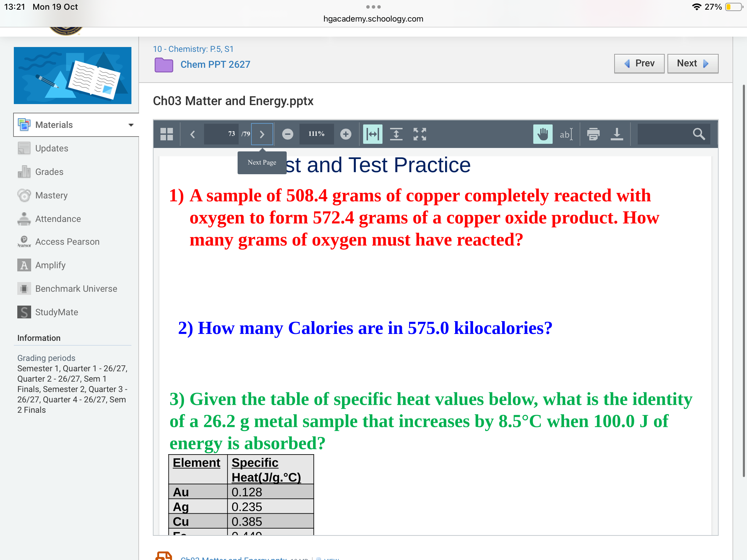Image resolution: width=747 pixels, height=560 pixels.
Task: Open the 10 - Chemistry course link
Action: tap(193, 49)
